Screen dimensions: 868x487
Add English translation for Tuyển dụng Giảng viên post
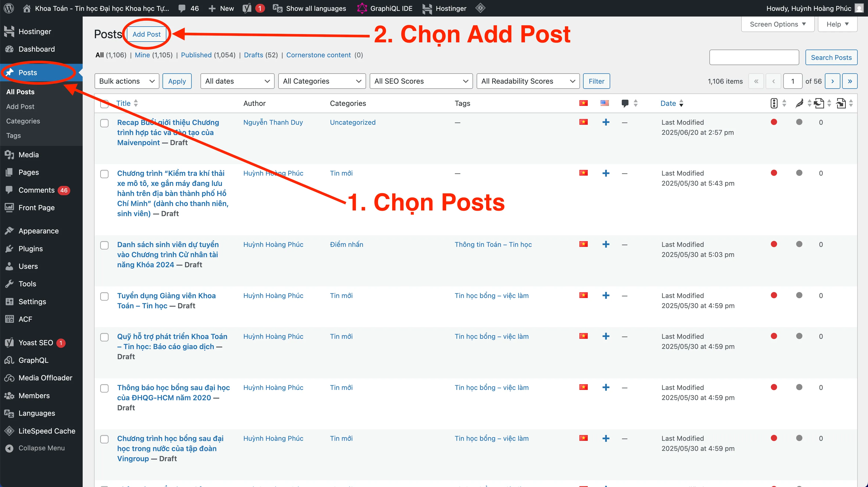(606, 295)
